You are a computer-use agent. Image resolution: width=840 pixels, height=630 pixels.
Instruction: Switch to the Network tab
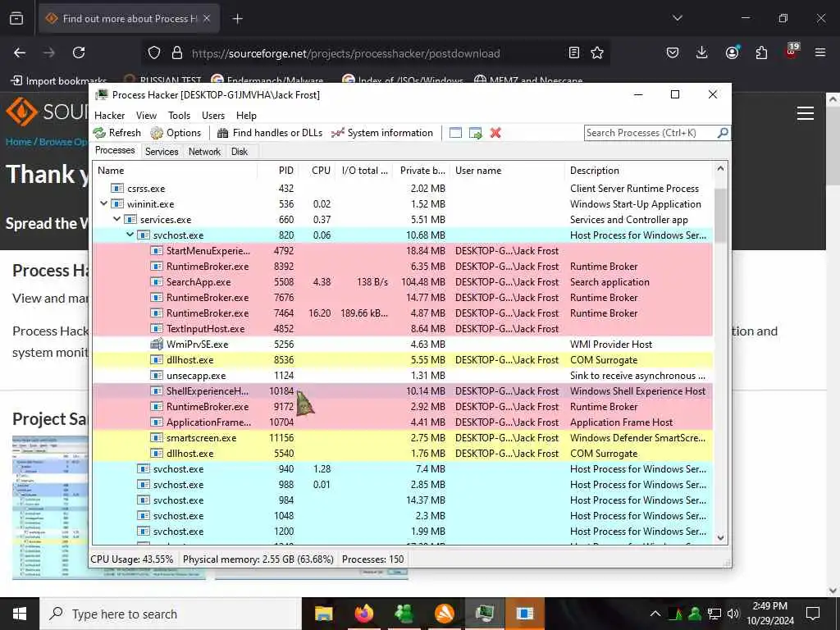pyautogui.click(x=204, y=152)
